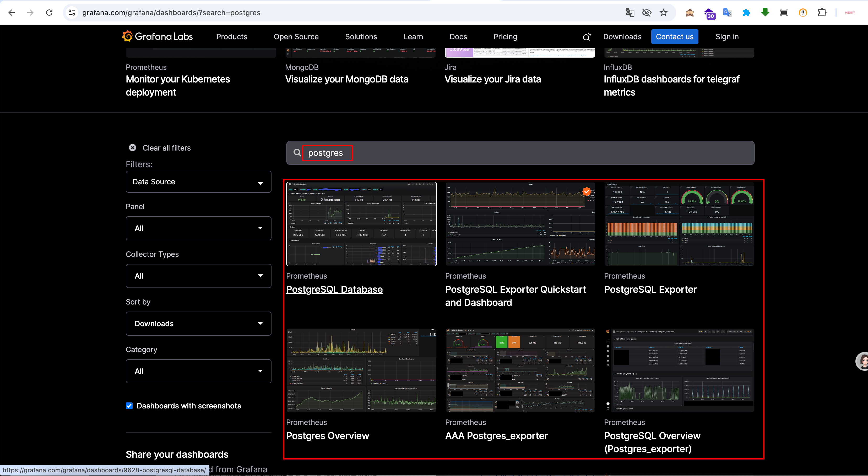Click the Clear all filters link

[x=166, y=148]
